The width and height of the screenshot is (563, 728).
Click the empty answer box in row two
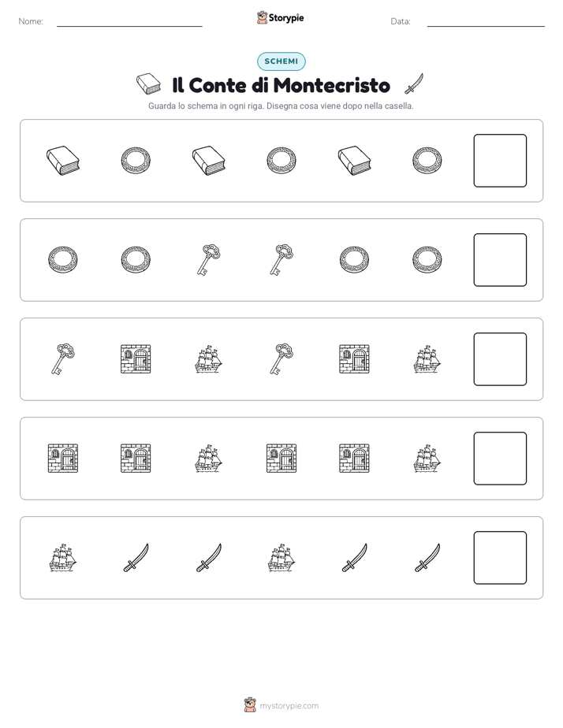click(500, 260)
